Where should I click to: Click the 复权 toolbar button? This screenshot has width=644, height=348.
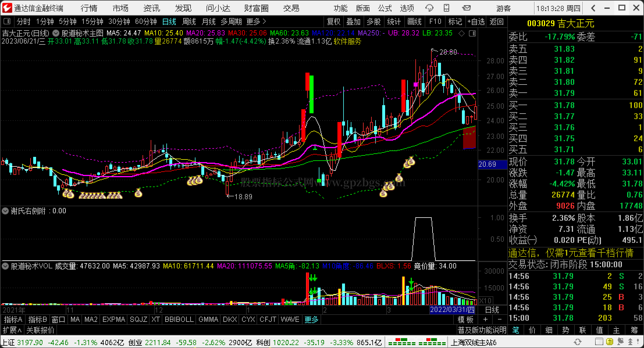(334, 21)
